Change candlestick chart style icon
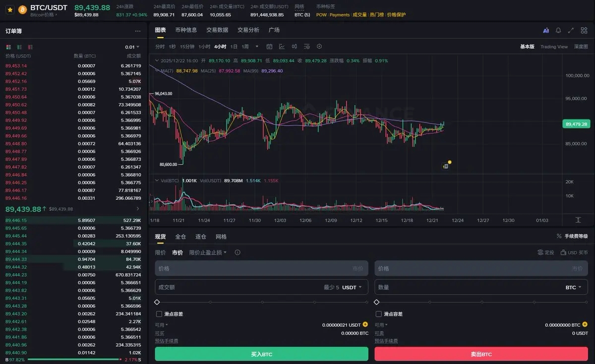 click(x=294, y=47)
